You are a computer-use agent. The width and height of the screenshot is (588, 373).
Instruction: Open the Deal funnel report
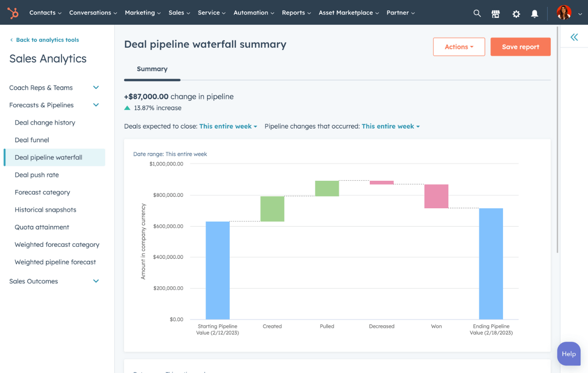32,139
